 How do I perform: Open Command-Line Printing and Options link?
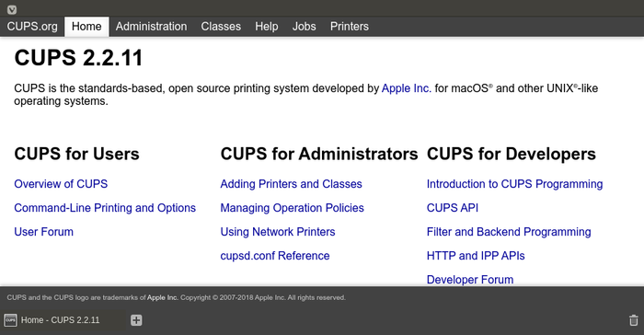pos(105,208)
